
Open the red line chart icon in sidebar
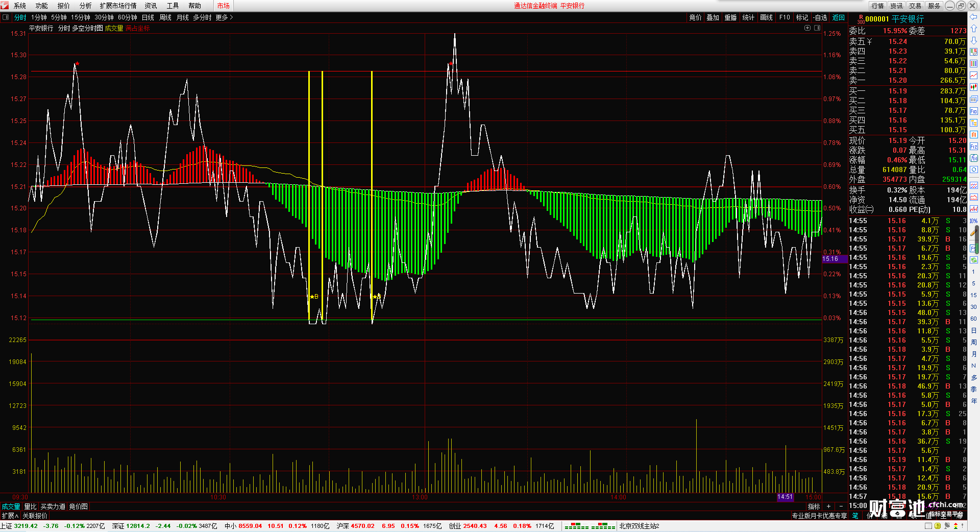[x=974, y=76]
